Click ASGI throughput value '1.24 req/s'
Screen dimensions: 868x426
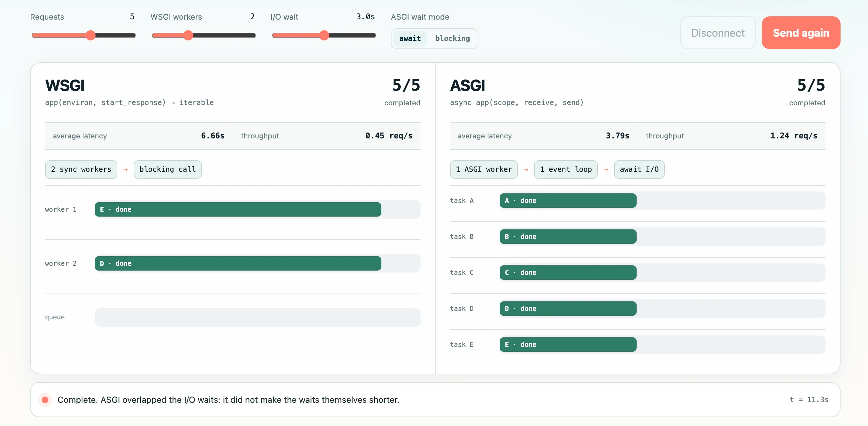coord(793,136)
